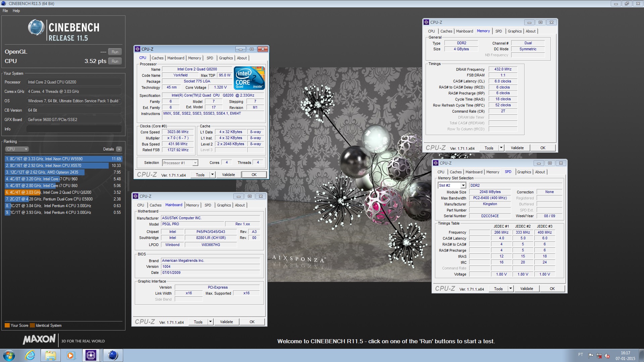
Task: Click OK in CPU-Z memory window
Action: pos(543,148)
